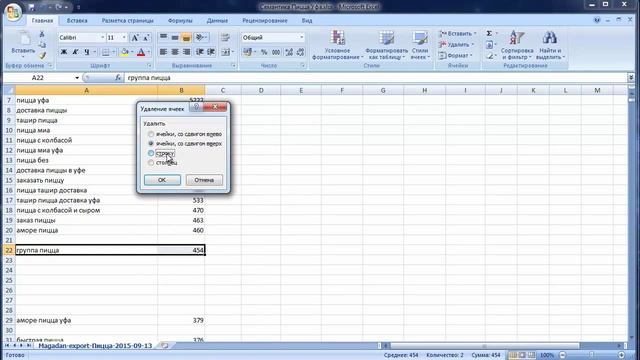Align cell content to bottom
The width and height of the screenshot is (640, 360).
tap(186, 38)
